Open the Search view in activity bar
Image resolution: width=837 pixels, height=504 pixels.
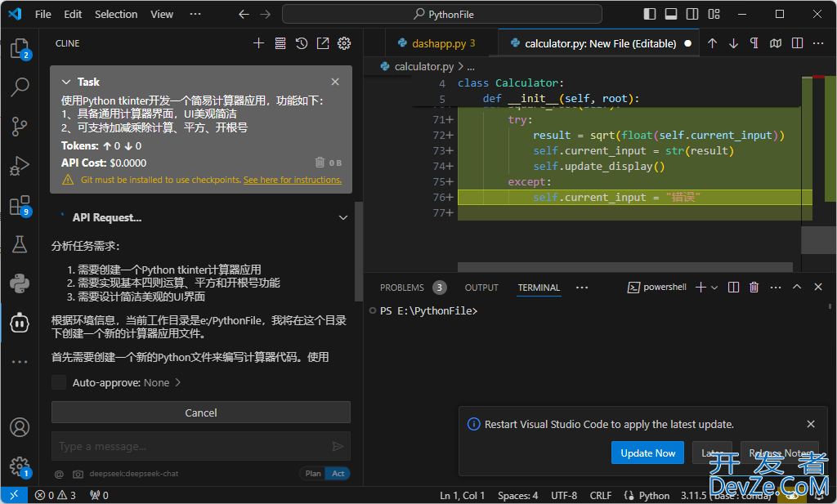(x=20, y=87)
